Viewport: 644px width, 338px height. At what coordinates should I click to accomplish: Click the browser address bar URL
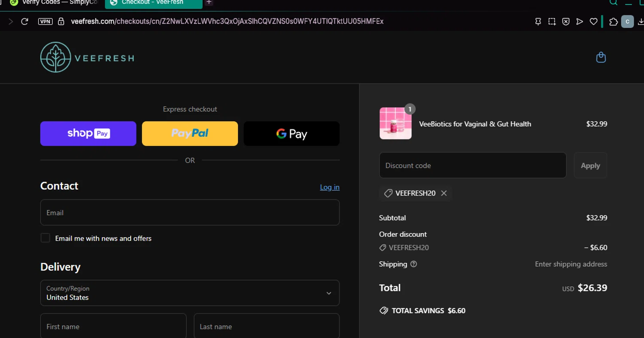pos(227,21)
